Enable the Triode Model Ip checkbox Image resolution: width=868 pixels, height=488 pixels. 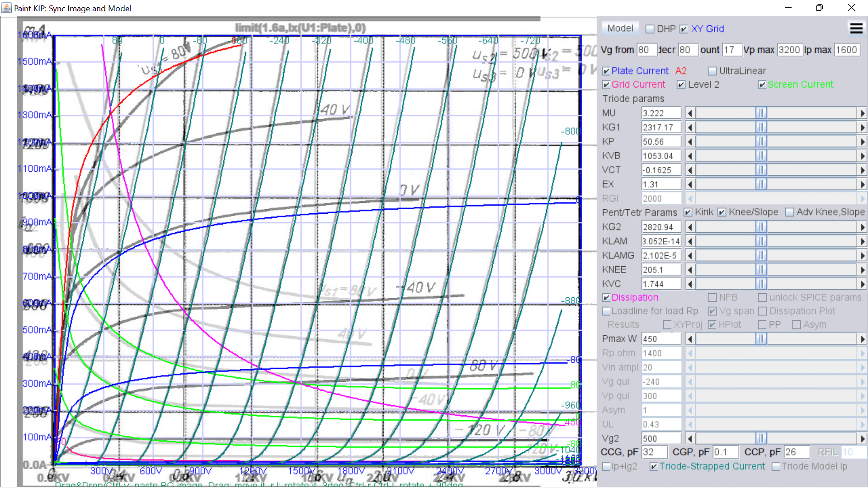coord(776,467)
